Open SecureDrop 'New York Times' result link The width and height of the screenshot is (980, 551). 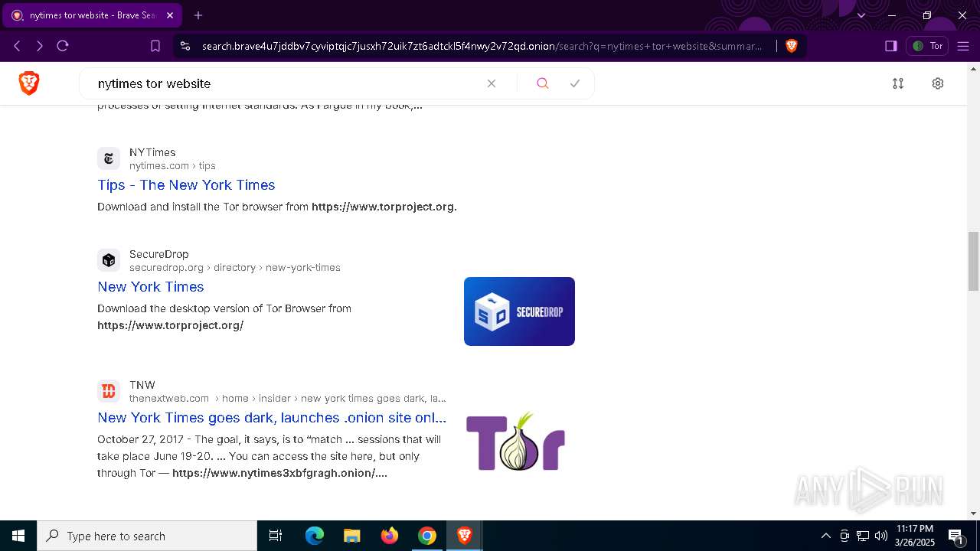(x=151, y=287)
